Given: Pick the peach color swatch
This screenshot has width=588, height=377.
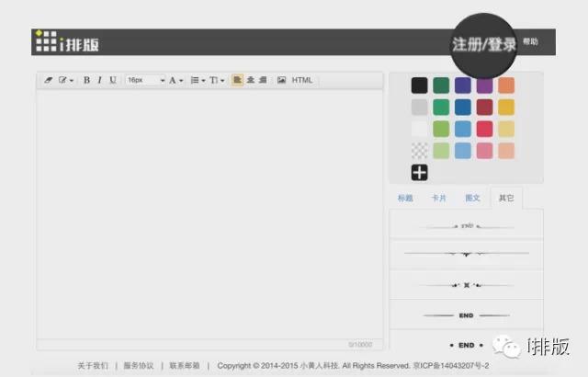Looking at the screenshot, I should [506, 151].
